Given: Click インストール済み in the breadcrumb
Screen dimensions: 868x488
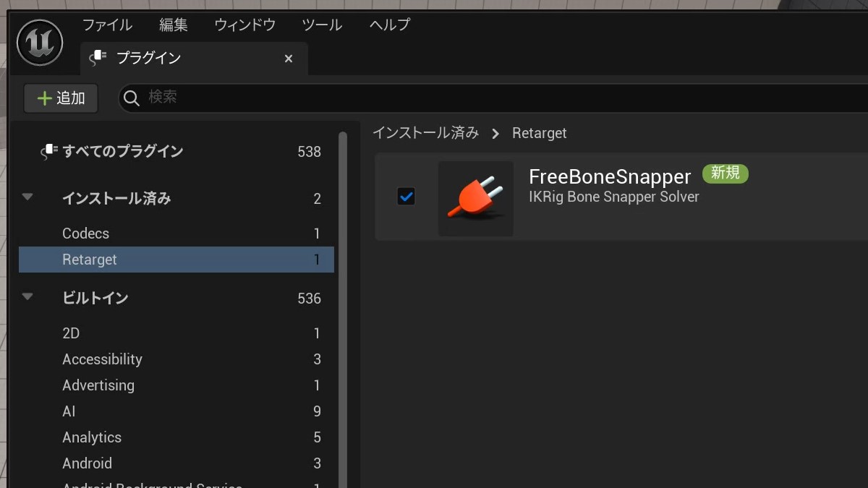Looking at the screenshot, I should coord(425,133).
